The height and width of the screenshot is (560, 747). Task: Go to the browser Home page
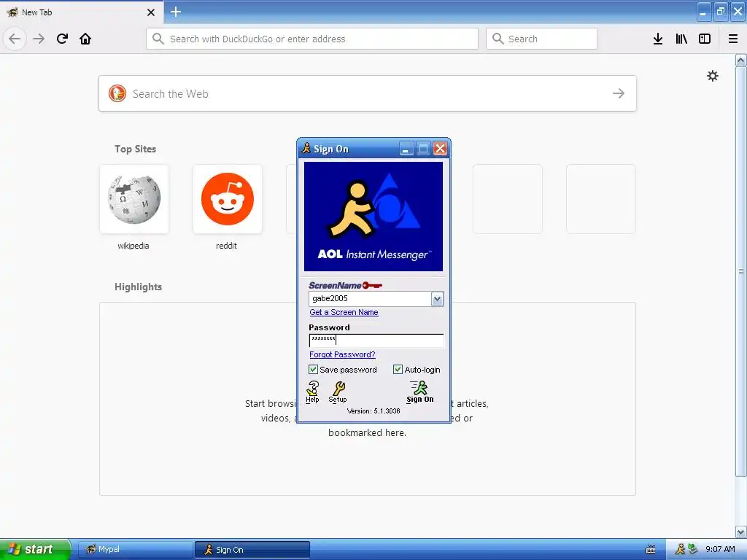85,39
